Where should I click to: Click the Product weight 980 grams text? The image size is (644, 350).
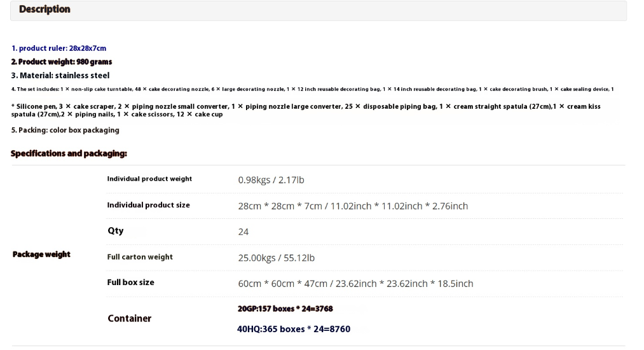61,62
